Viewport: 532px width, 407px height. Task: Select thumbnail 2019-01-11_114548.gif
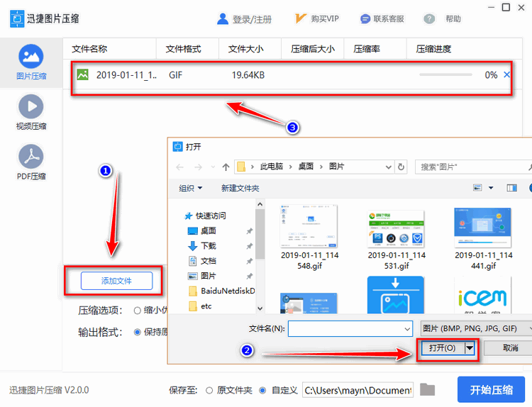point(309,237)
